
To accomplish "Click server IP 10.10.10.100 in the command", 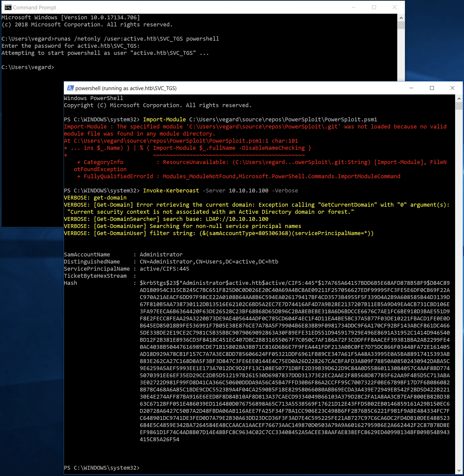I will pyautogui.click(x=248, y=191).
